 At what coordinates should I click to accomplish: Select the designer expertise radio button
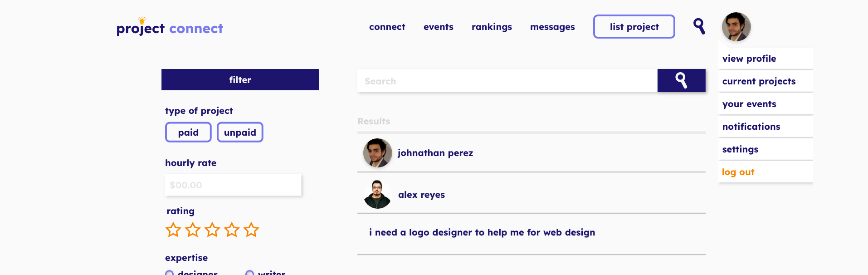coord(170,273)
